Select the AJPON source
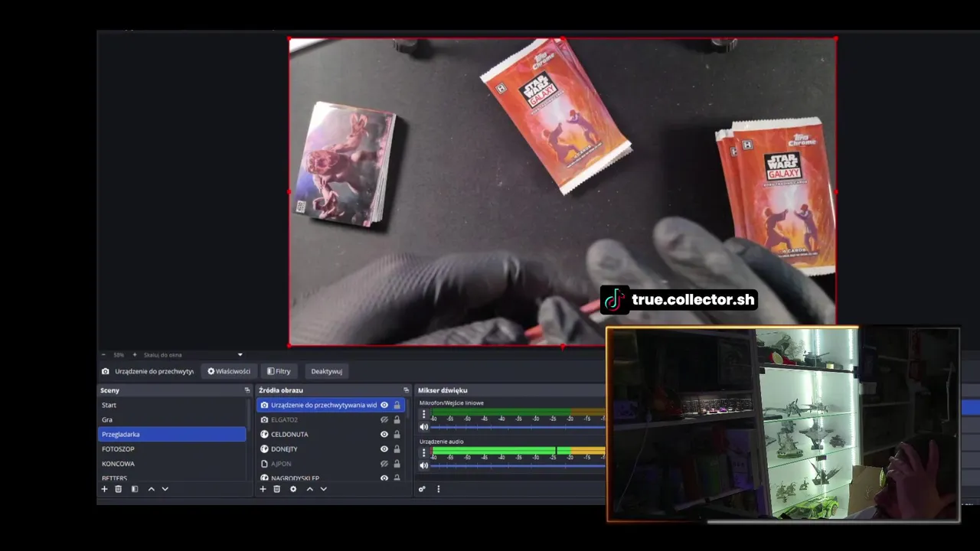The width and height of the screenshot is (980, 551). [331, 464]
